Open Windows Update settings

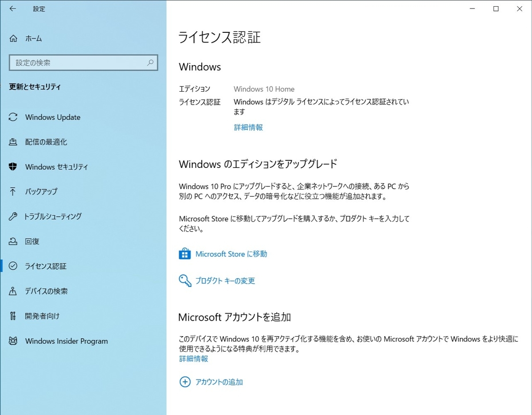pos(53,117)
